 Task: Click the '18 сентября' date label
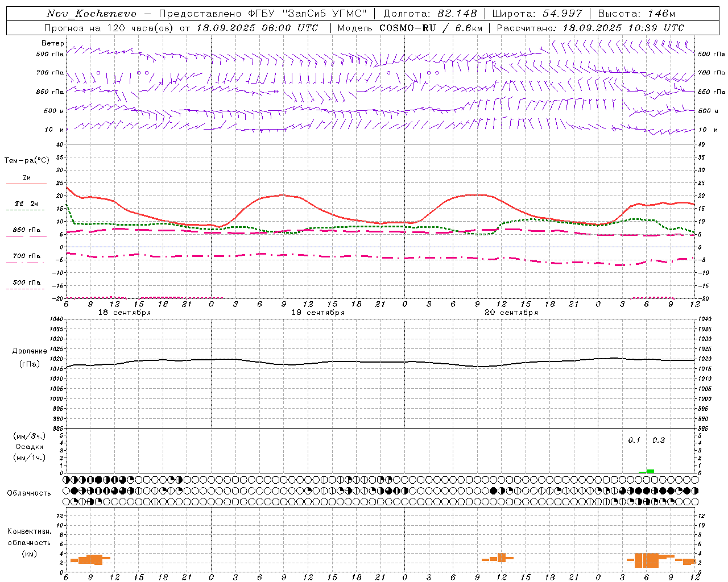125,313
